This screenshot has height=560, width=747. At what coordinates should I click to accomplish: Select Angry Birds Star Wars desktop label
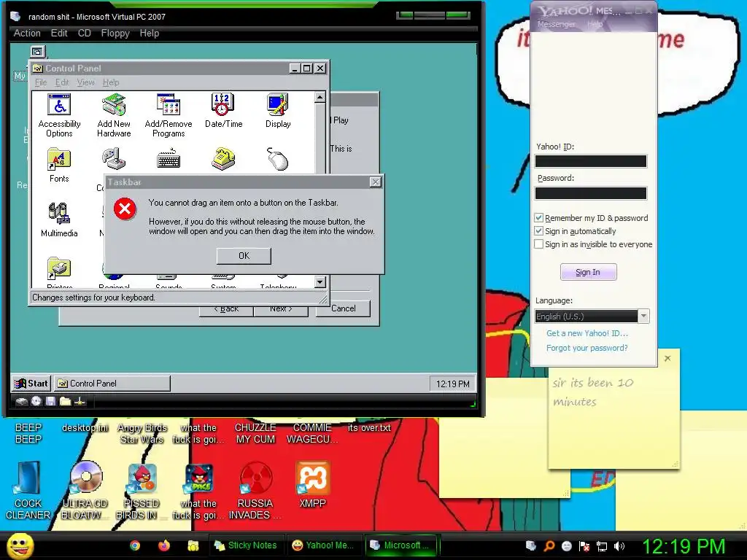coord(142,433)
